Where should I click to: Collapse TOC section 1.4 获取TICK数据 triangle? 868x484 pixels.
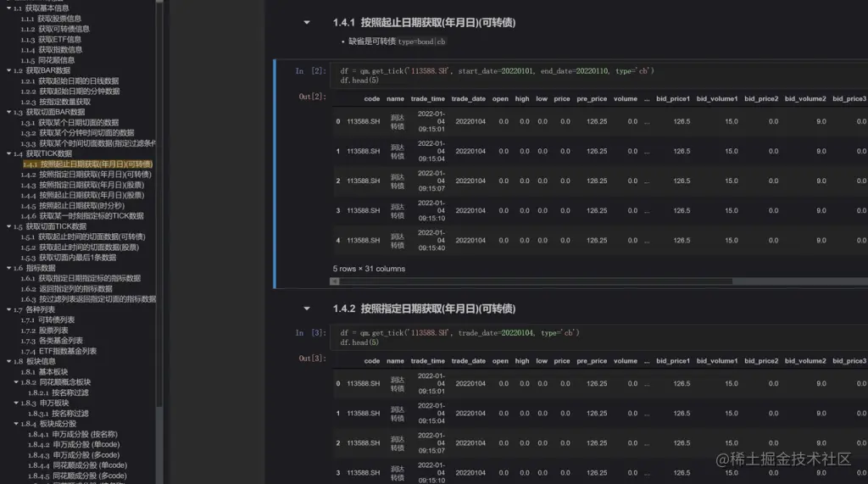coord(8,153)
